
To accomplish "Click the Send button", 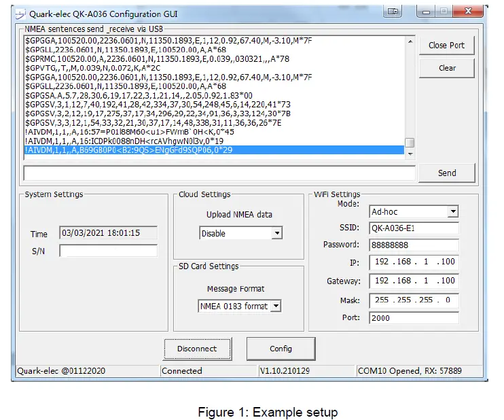I will tap(446, 173).
